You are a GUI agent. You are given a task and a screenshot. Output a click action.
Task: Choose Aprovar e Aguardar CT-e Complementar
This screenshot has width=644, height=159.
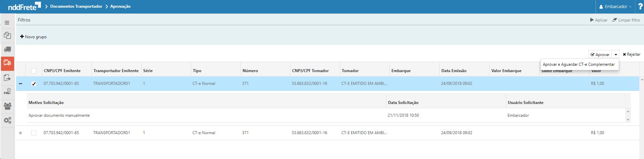[579, 64]
